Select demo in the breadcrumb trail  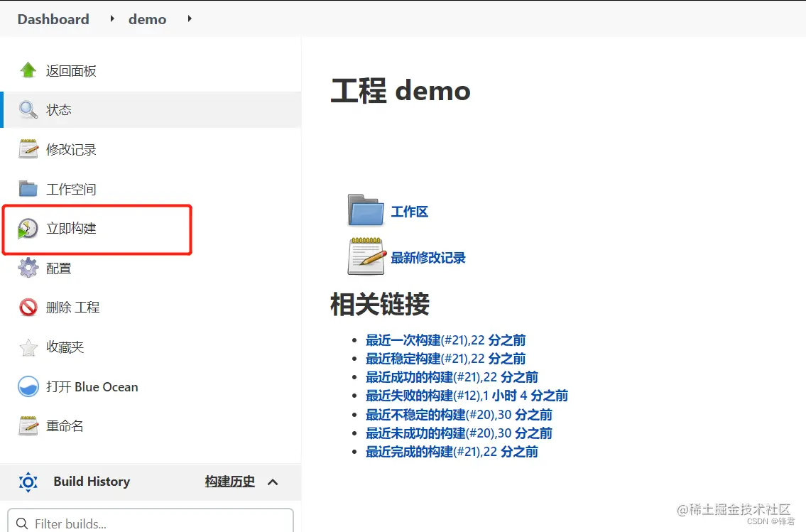[147, 19]
